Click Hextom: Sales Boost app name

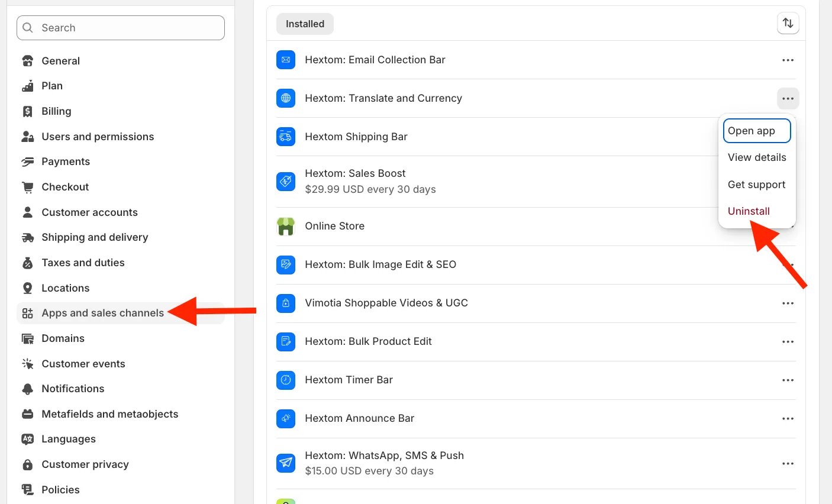click(x=355, y=173)
